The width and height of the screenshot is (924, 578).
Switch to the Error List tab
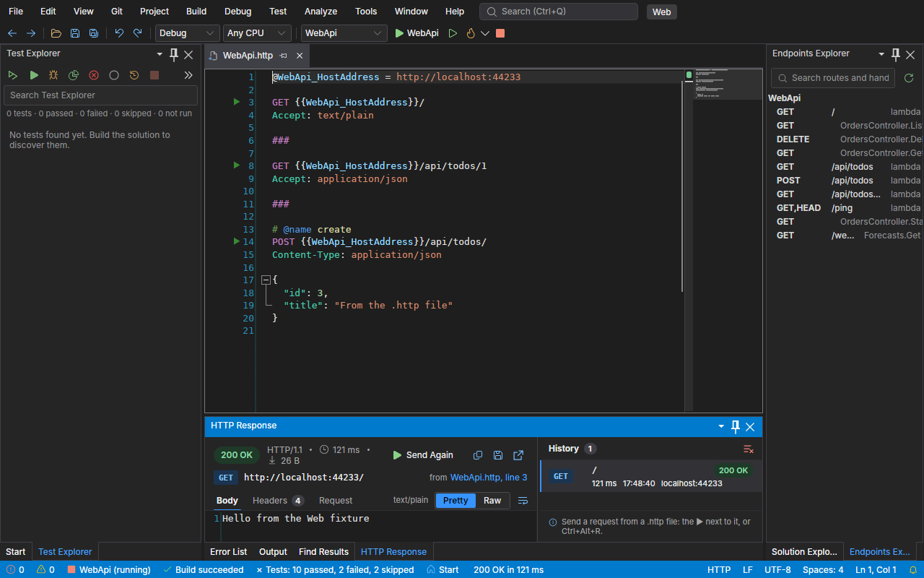[229, 551]
